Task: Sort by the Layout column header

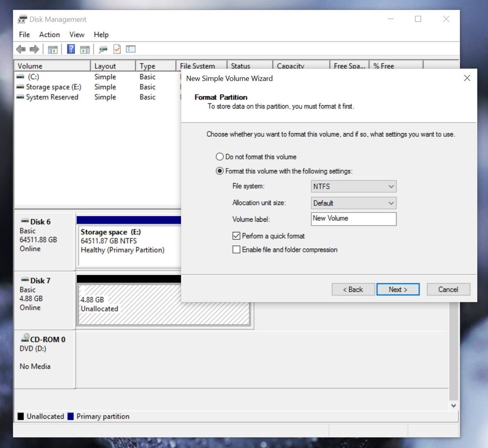Action: pos(113,66)
